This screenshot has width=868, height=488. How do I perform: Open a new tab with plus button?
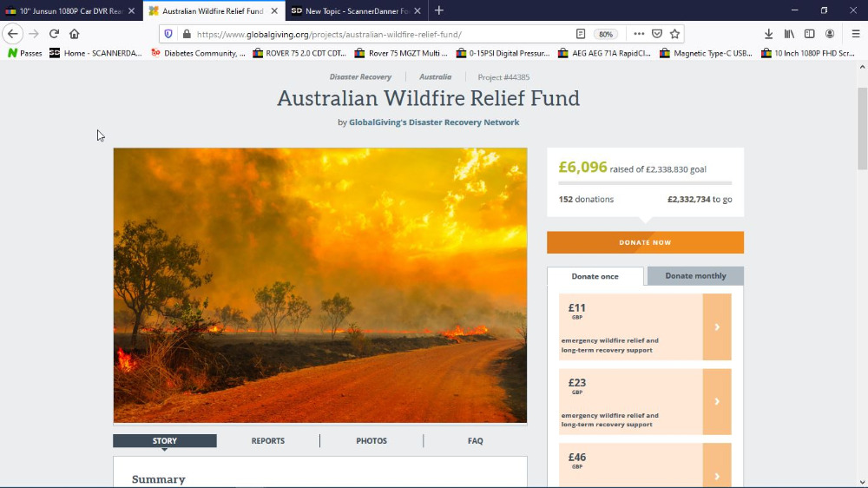tap(439, 10)
